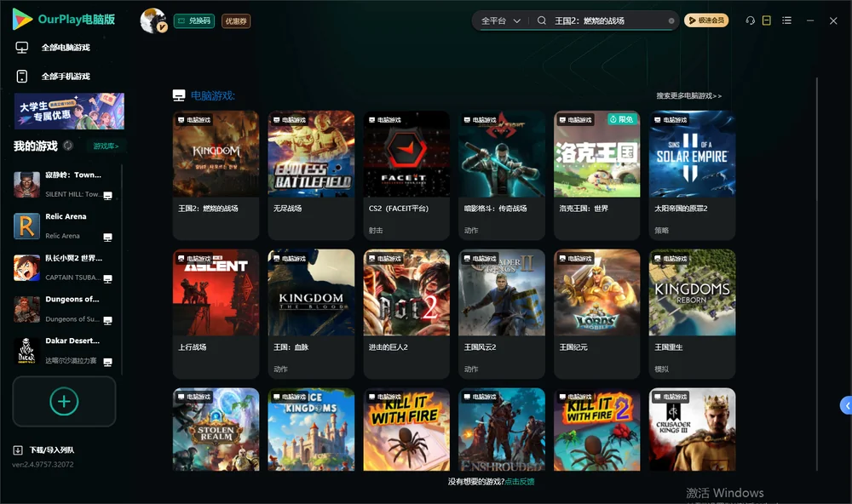Clear the search box text

click(671, 20)
